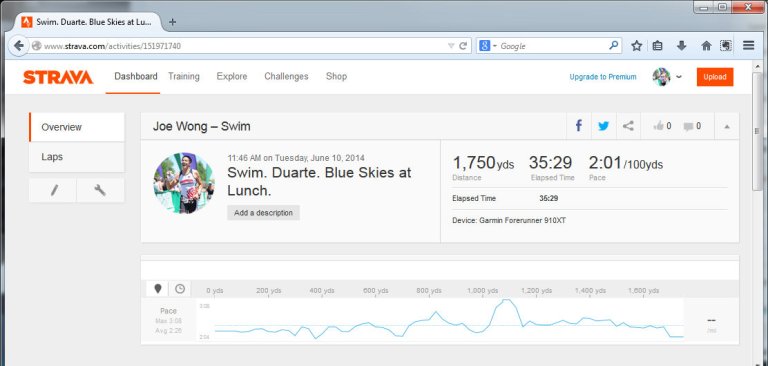Click the Add a description button
The width and height of the screenshot is (768, 366).
click(263, 213)
